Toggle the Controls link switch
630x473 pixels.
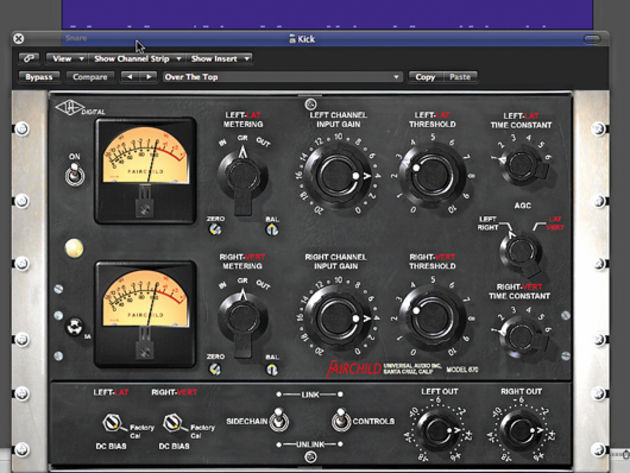coord(341,420)
